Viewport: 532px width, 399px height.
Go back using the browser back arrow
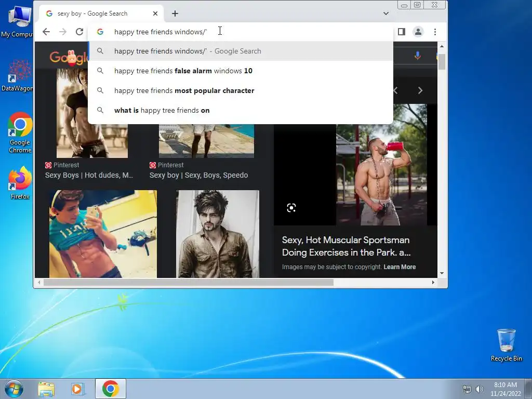[x=46, y=32]
